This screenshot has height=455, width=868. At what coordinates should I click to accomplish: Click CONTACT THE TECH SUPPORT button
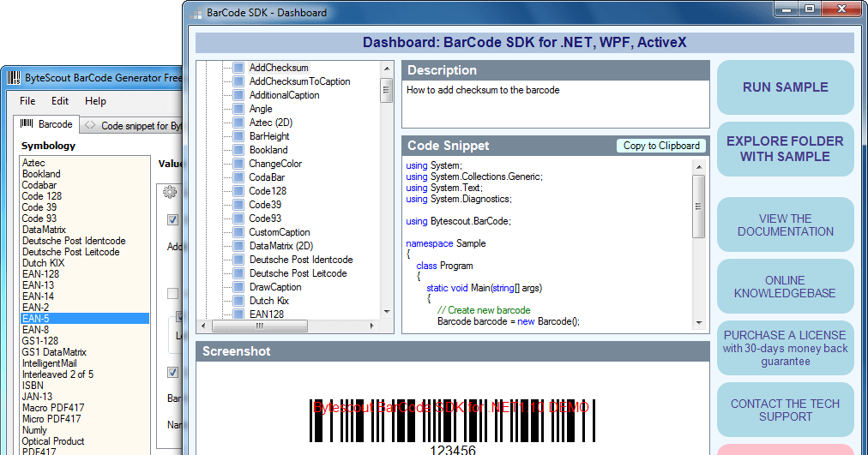click(786, 410)
